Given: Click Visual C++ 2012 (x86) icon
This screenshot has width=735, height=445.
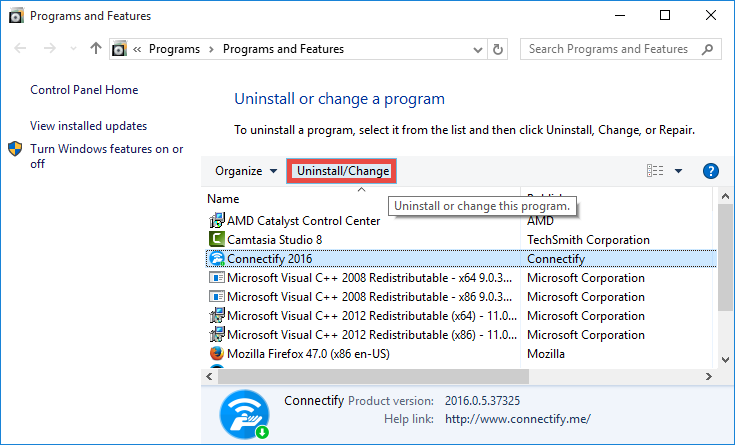Looking at the screenshot, I should (x=217, y=334).
